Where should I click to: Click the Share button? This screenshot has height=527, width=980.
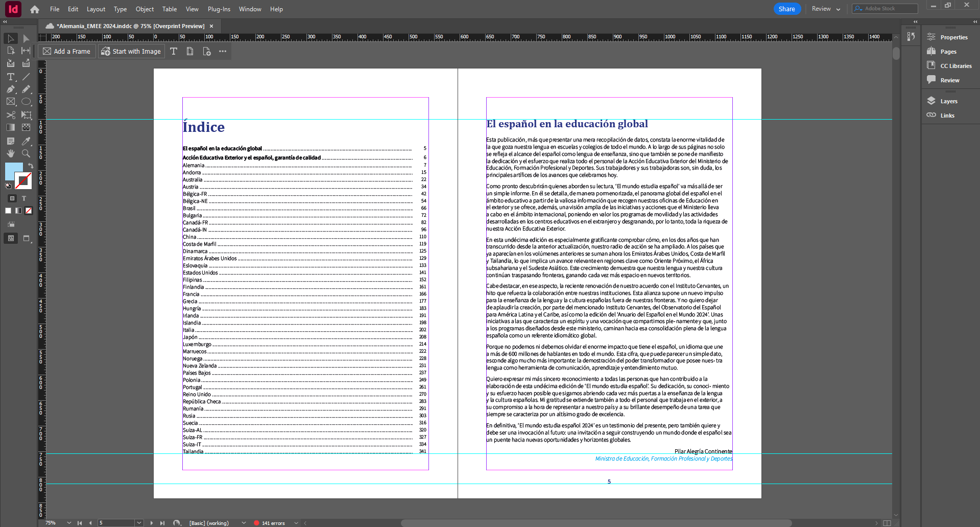pos(786,9)
